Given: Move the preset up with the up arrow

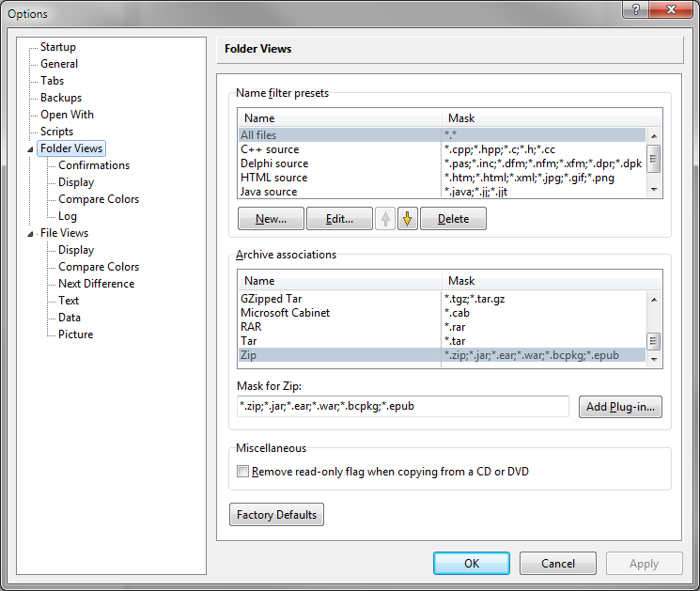Looking at the screenshot, I should 385,219.
